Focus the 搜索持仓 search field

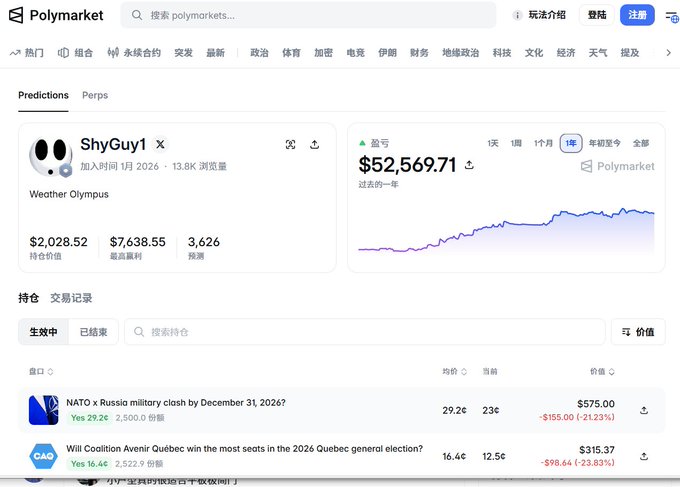point(365,332)
